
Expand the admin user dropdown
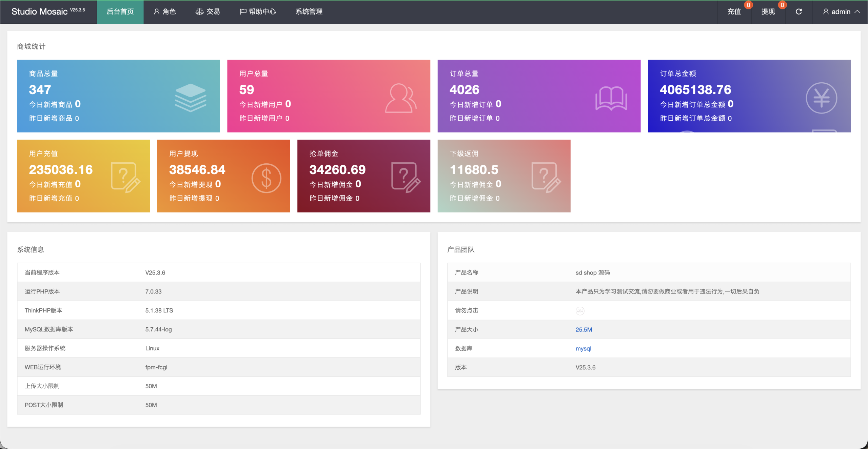pyautogui.click(x=841, y=12)
